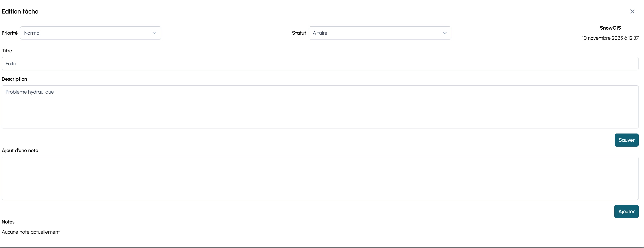
Task: Close the Edition tâche dialog
Action: (632, 11)
